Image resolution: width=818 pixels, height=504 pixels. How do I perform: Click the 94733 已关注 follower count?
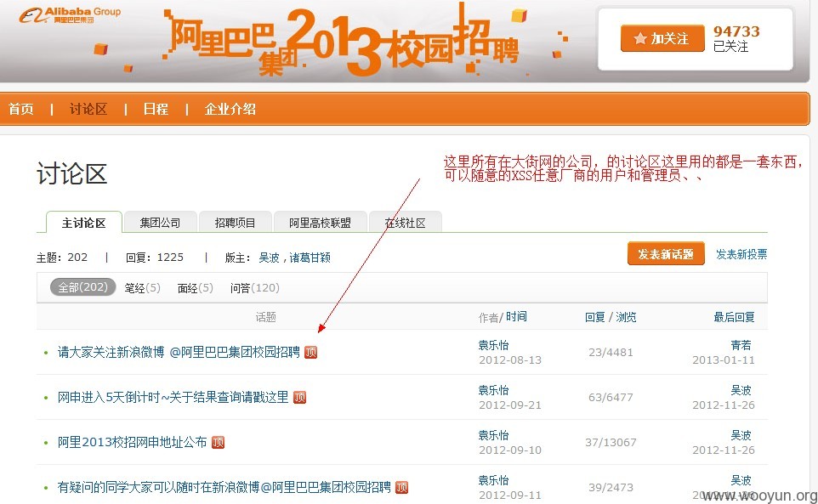point(736,38)
